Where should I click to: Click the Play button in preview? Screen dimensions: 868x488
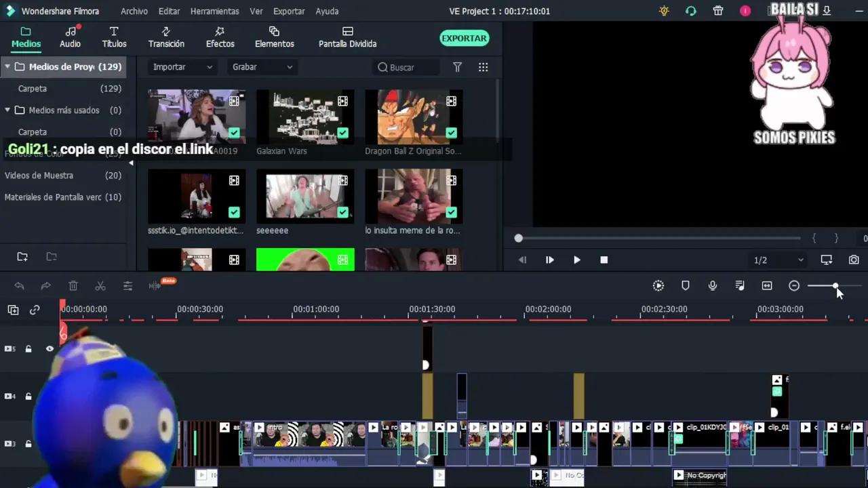[576, 260]
